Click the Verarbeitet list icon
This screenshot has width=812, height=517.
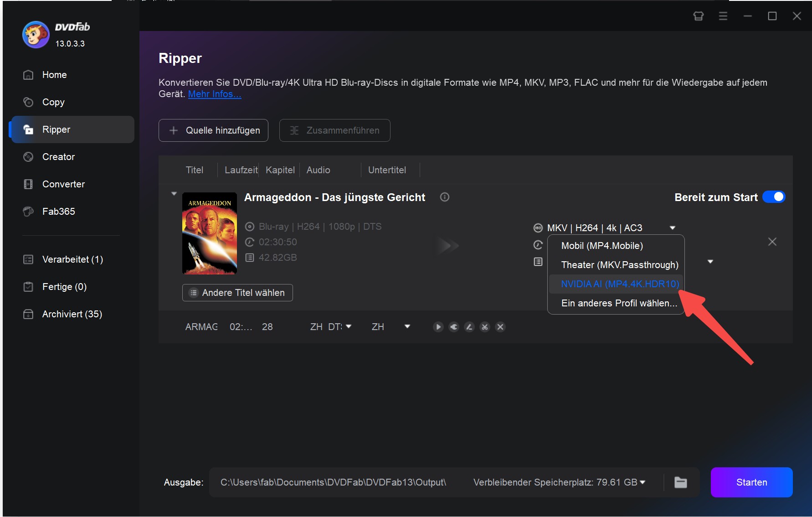point(28,259)
